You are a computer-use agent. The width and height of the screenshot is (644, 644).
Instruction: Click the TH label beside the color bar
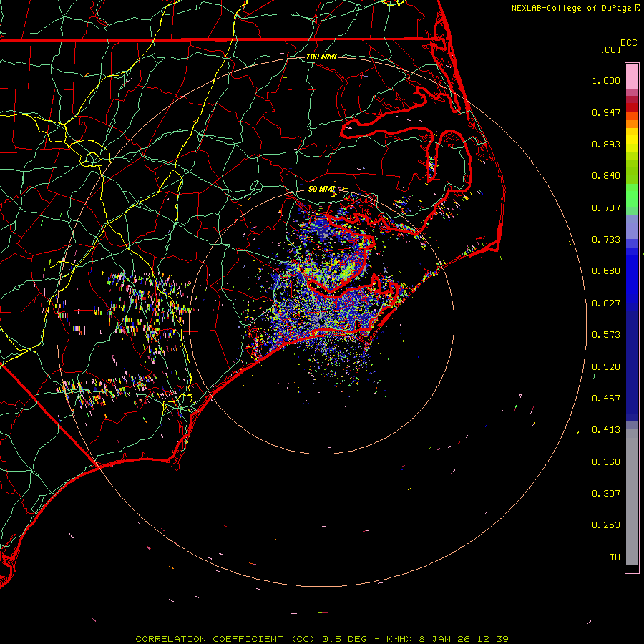coord(614,557)
